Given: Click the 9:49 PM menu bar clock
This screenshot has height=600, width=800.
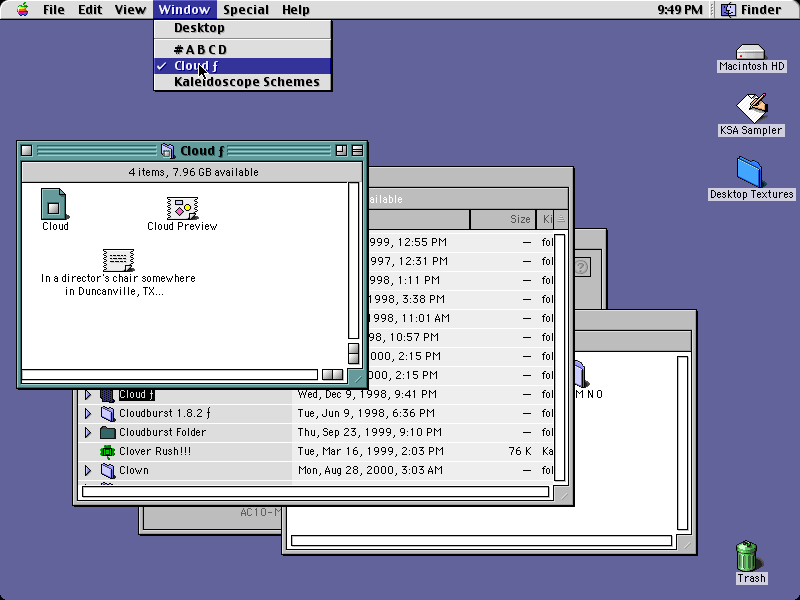Looking at the screenshot, I should (680, 10).
